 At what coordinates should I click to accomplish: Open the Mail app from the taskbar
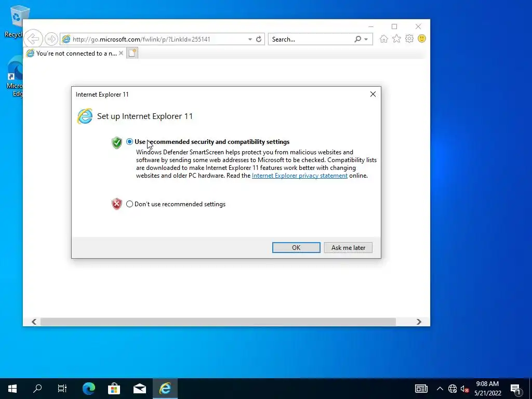[139, 389]
